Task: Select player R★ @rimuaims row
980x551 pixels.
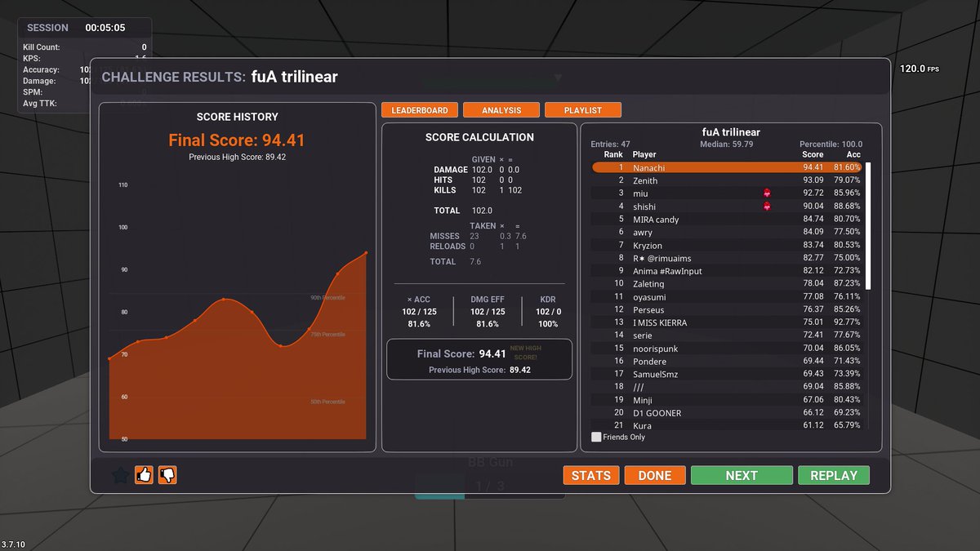Action: point(727,258)
